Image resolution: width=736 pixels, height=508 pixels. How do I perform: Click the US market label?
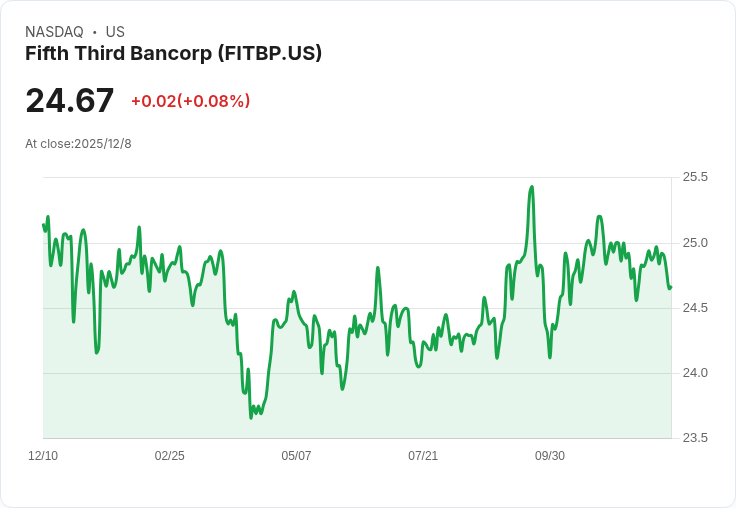(x=115, y=32)
